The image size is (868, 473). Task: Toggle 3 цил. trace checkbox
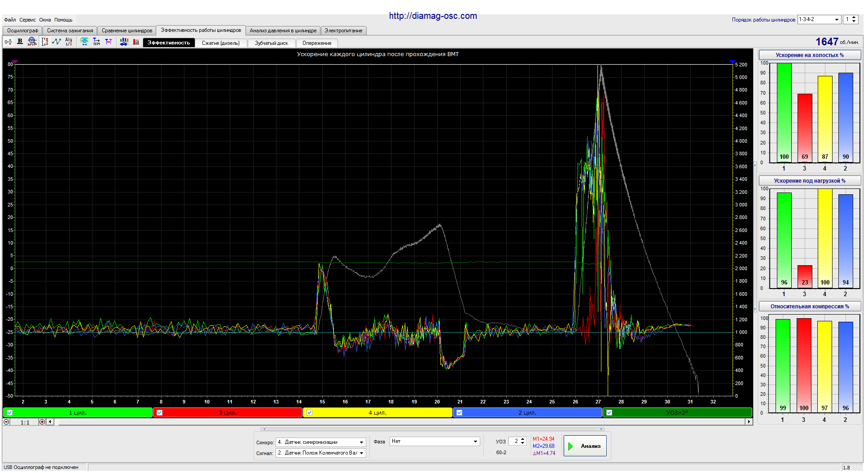[x=160, y=413]
